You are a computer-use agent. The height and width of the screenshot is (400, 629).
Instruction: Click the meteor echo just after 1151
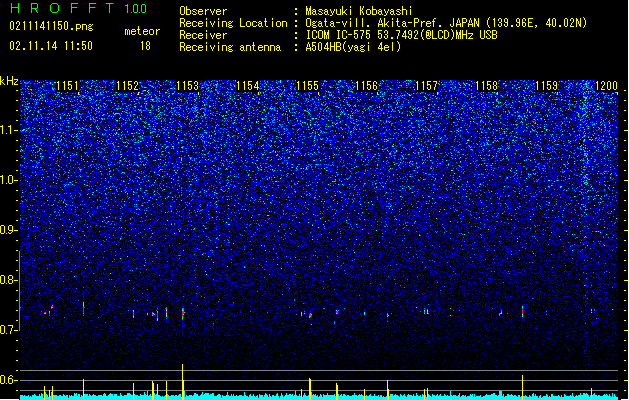pyautogui.click(x=83, y=309)
